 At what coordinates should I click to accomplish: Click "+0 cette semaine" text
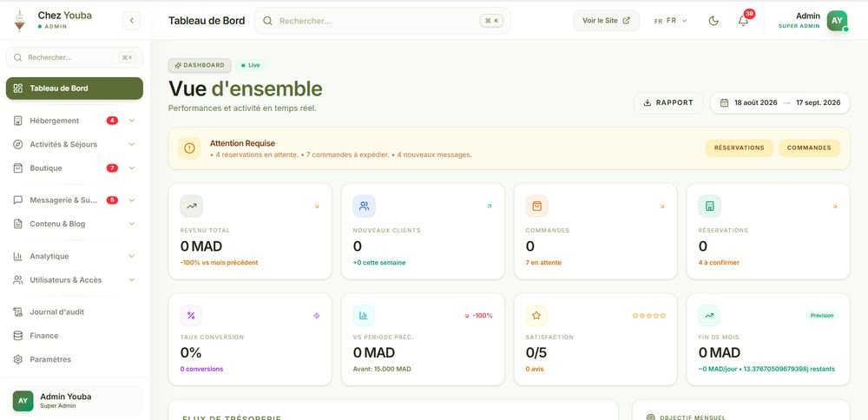(x=379, y=262)
